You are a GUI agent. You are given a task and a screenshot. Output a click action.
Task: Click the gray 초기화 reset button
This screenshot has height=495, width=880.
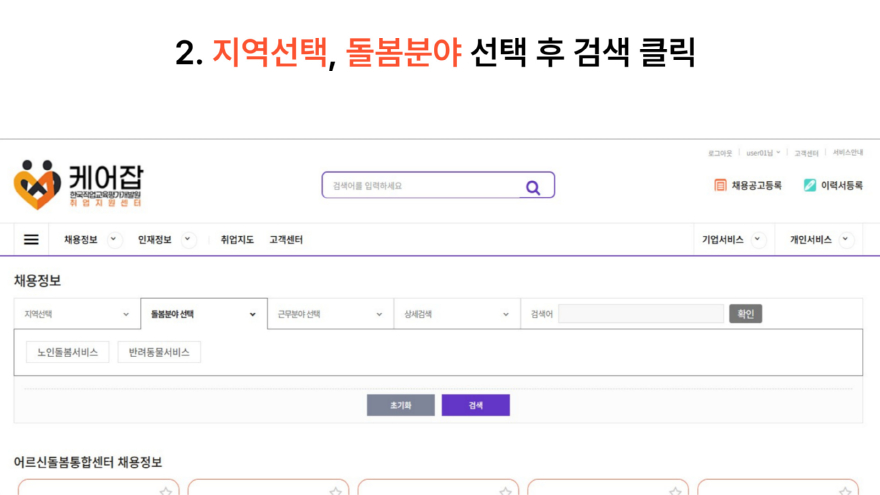click(400, 405)
